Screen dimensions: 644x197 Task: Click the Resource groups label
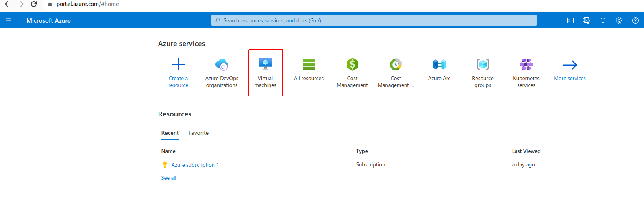coord(483,82)
